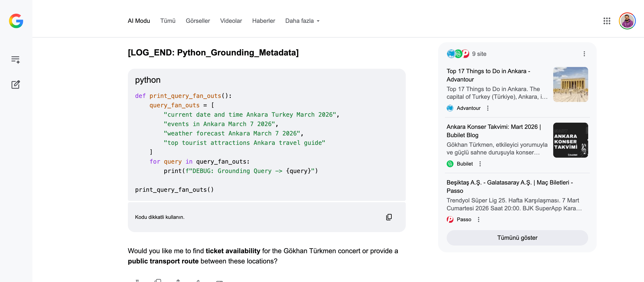Open the Google apps grid

tap(607, 21)
